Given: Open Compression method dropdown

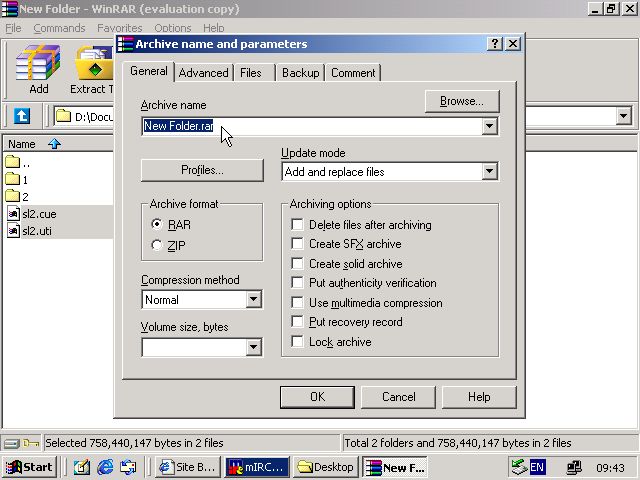Looking at the screenshot, I should click(253, 300).
